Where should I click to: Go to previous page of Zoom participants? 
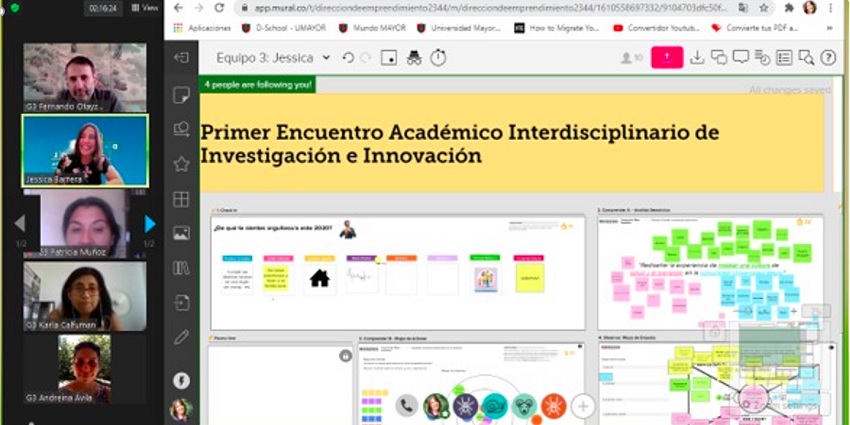pos(20,223)
